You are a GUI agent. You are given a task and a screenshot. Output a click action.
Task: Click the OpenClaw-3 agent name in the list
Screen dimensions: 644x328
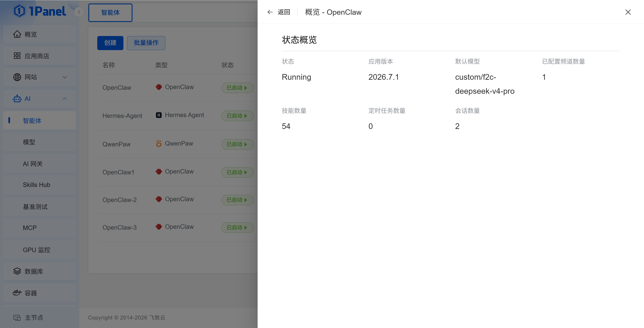[120, 227]
